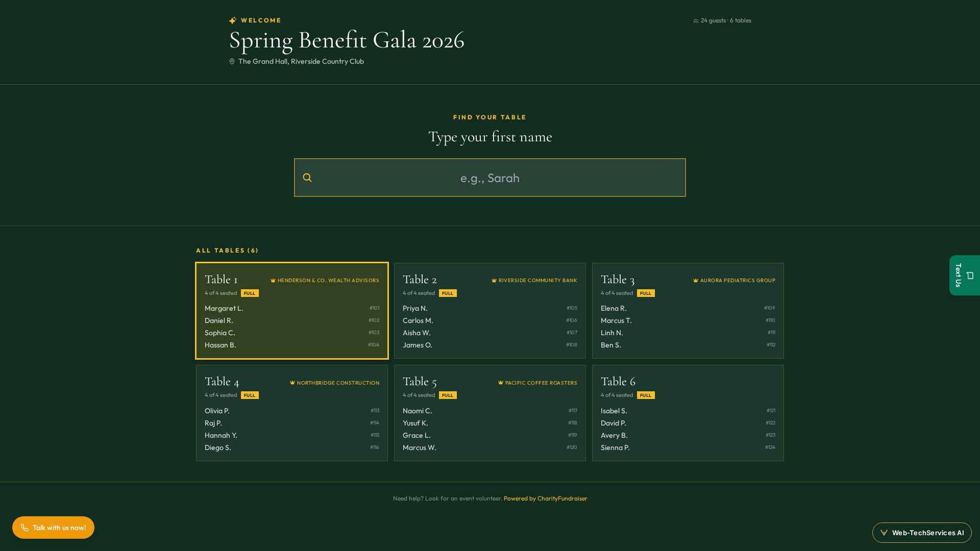
Task: Click the Henderson & Co. crown icon
Action: click(273, 281)
